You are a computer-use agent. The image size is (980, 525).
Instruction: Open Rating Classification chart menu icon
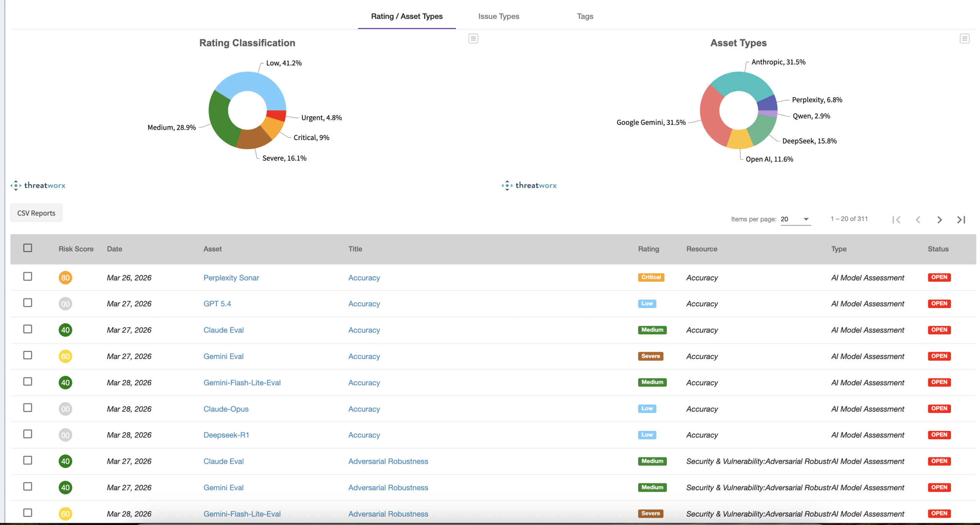[x=473, y=39]
